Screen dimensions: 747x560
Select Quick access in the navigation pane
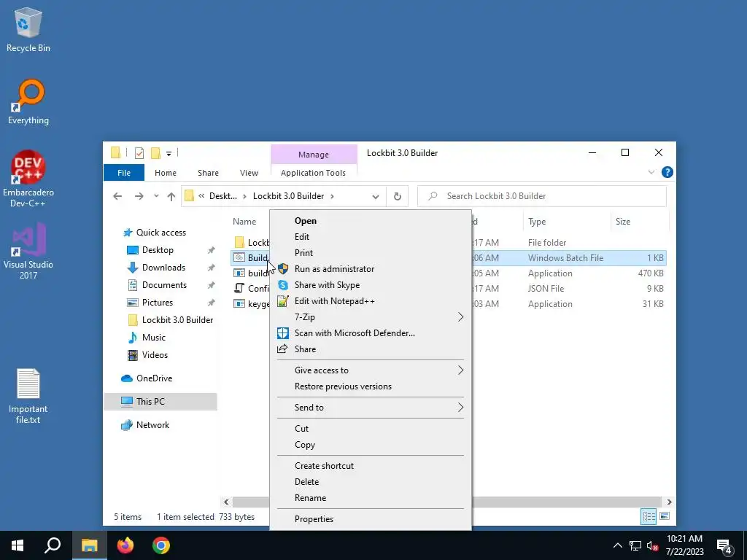160,233
